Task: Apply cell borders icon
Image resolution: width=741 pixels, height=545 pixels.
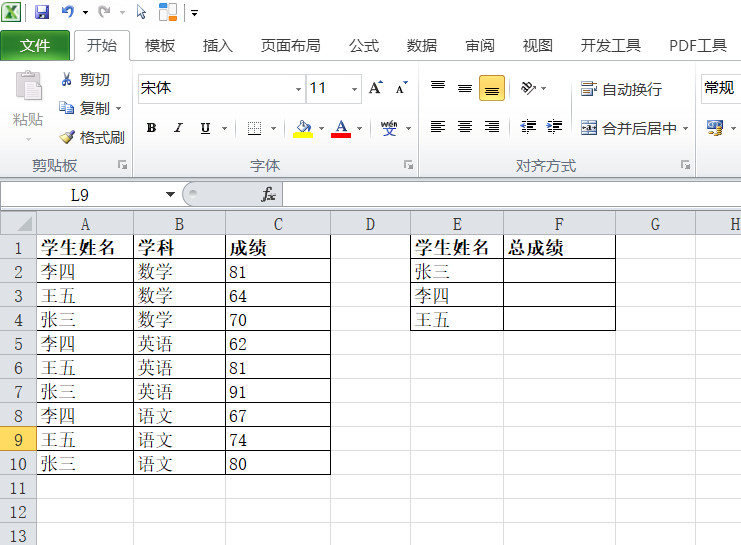Action: [x=254, y=128]
